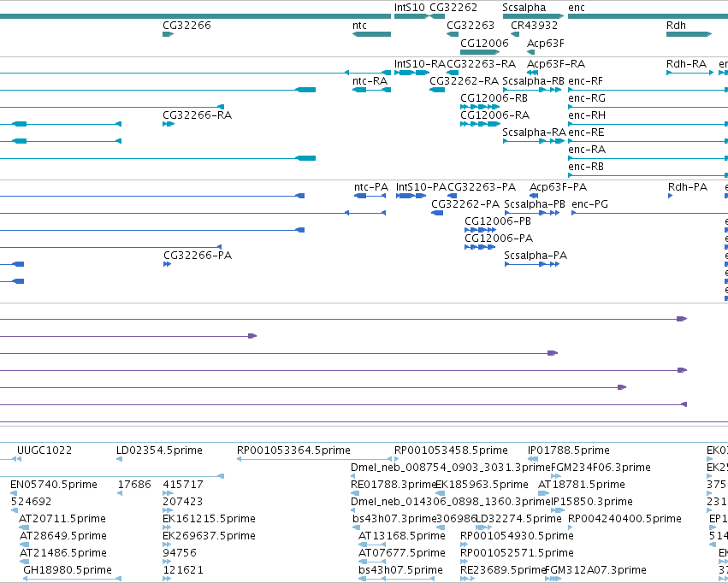Select the enc-RF transcript label

tap(585, 80)
